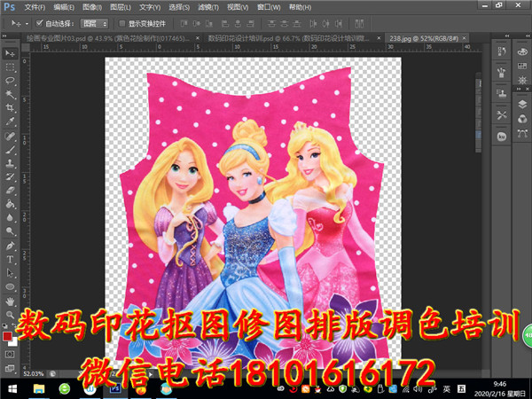Toggle the 显示变换控件 checkbox
The width and height of the screenshot is (532, 399).
123,23
